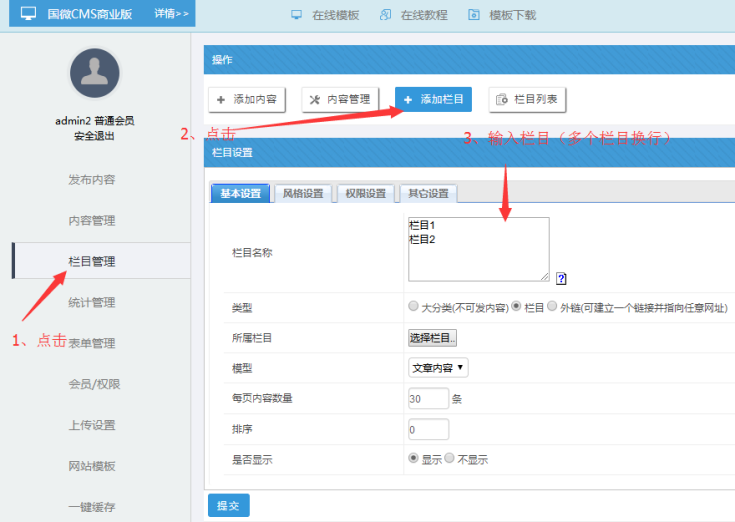735x522 pixels.
Task: Open 栏目列表 in the operations toolbar
Action: point(528,99)
